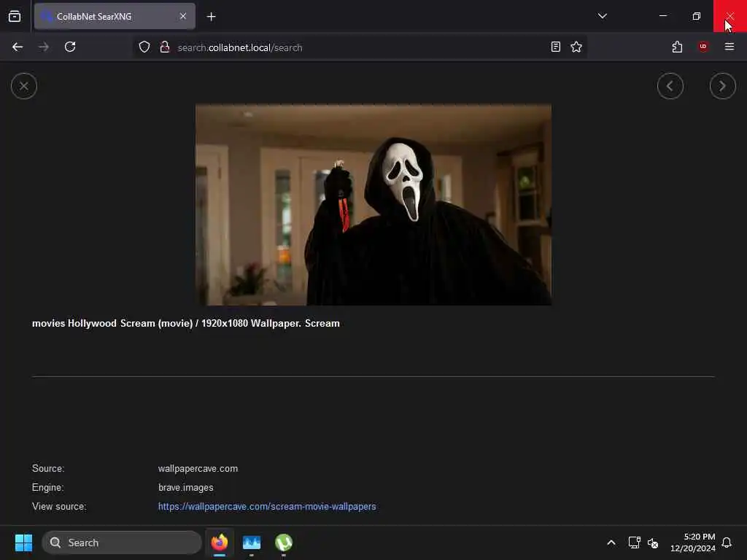The height and width of the screenshot is (560, 747).
Task: Open the uBlock Origin extension icon
Action: click(x=703, y=47)
